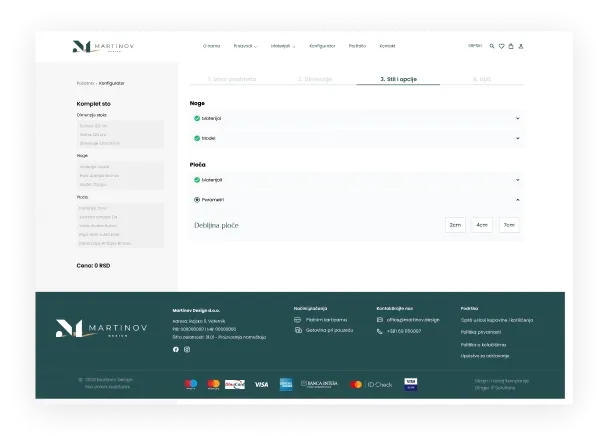Click the +381 phone number link
Screen dimensions: 609x445
404,331
